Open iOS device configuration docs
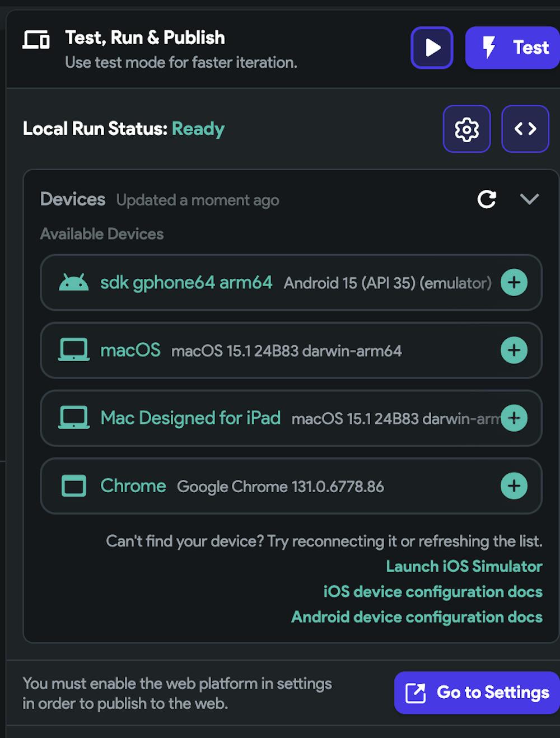Viewport: 560px width, 738px height. [x=432, y=592]
